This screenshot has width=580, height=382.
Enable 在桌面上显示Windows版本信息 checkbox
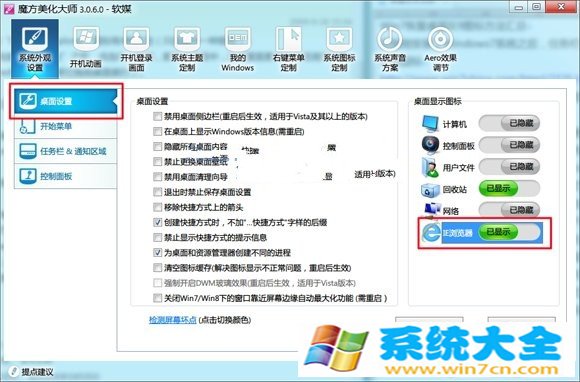[x=158, y=132]
